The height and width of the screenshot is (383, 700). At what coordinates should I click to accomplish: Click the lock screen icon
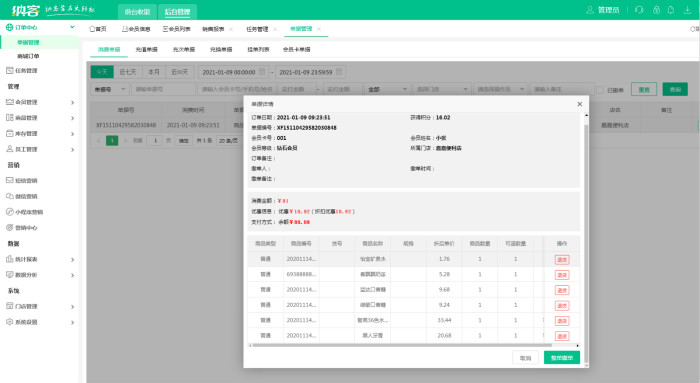tap(656, 10)
